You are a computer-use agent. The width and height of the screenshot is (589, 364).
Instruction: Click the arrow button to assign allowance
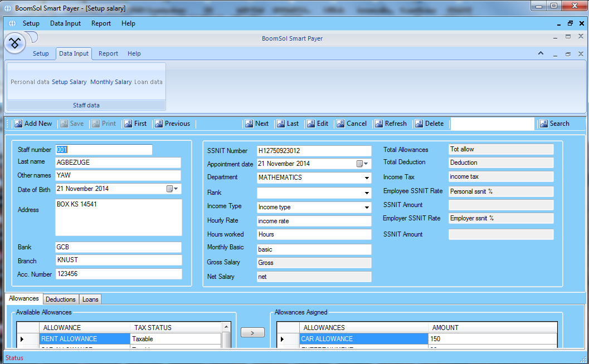coord(252,332)
